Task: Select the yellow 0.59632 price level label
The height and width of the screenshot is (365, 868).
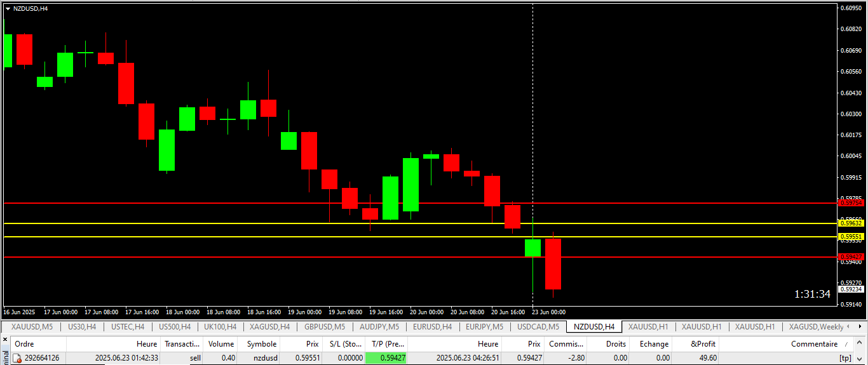Action: [851, 223]
